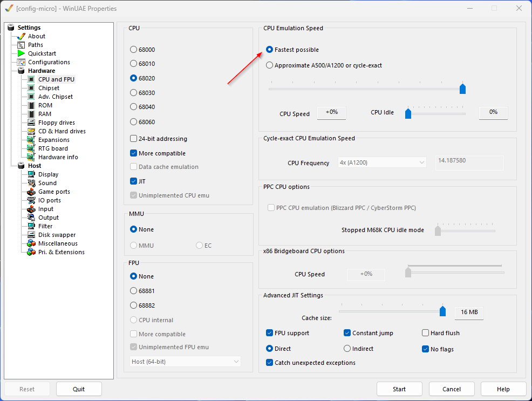This screenshot has height=401, width=532.
Task: Click the Configurations icon
Action: tap(21, 62)
